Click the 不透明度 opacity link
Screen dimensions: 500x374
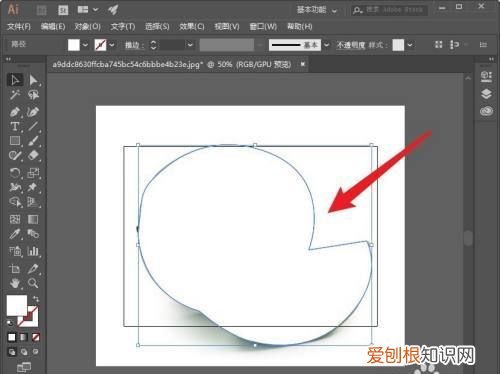coord(351,45)
